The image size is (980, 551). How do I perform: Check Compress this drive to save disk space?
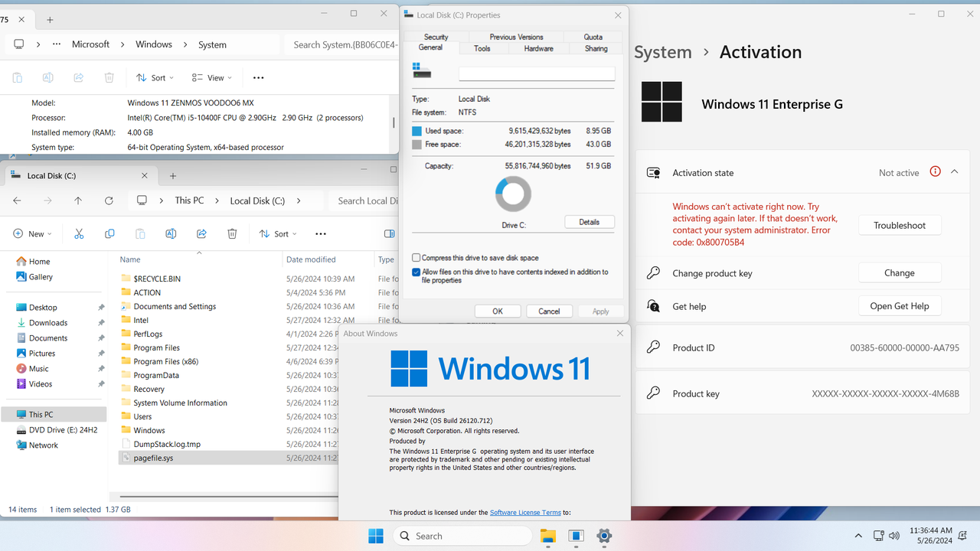[416, 258]
